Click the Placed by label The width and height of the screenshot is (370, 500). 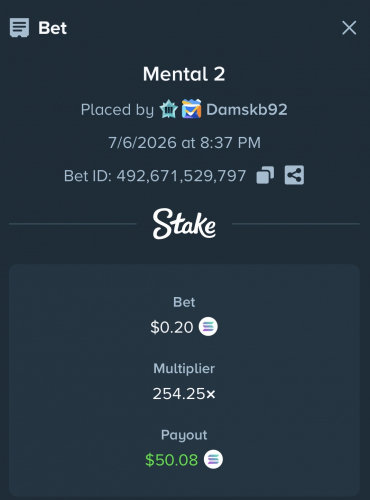click(x=117, y=110)
